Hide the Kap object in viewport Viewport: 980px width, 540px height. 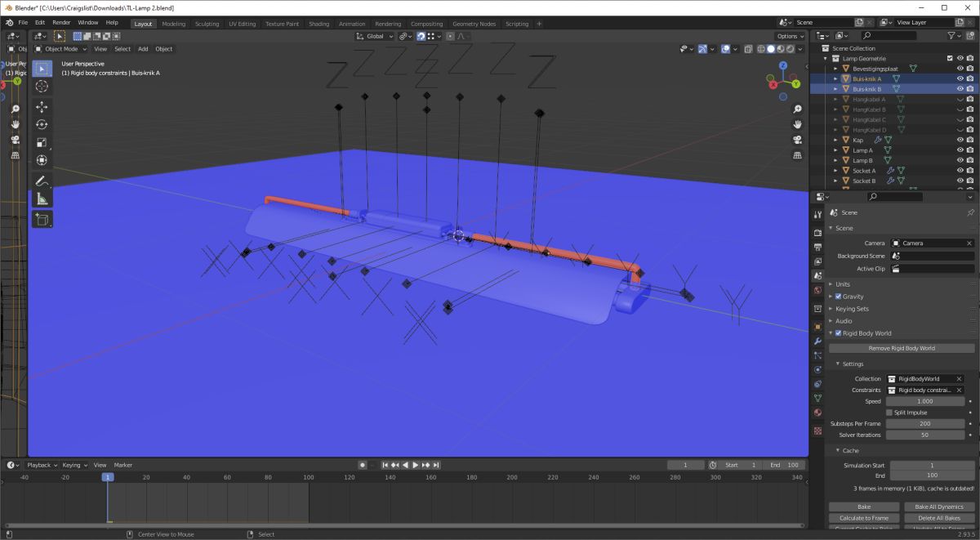pyautogui.click(x=960, y=140)
